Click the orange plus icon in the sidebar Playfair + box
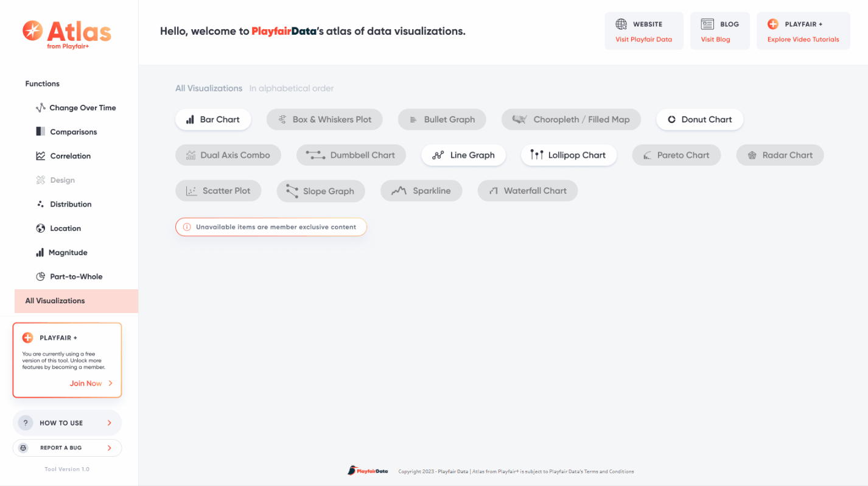The width and height of the screenshot is (868, 486). (x=28, y=337)
